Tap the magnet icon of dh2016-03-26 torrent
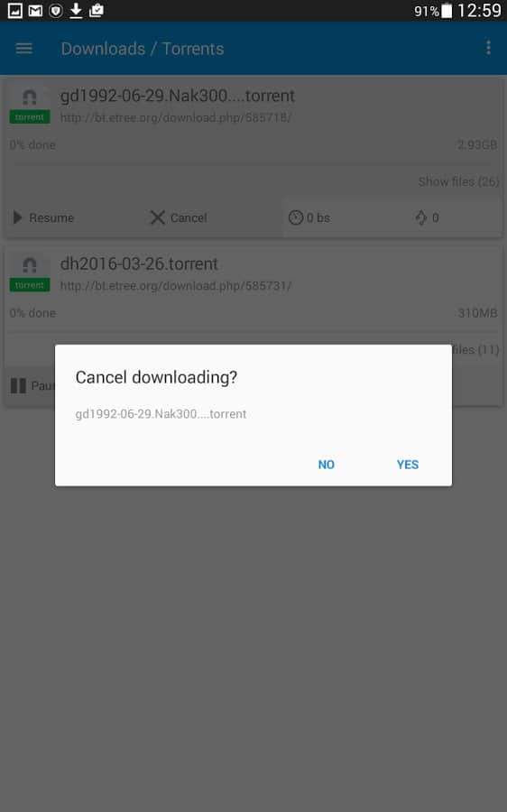 pos(30,265)
